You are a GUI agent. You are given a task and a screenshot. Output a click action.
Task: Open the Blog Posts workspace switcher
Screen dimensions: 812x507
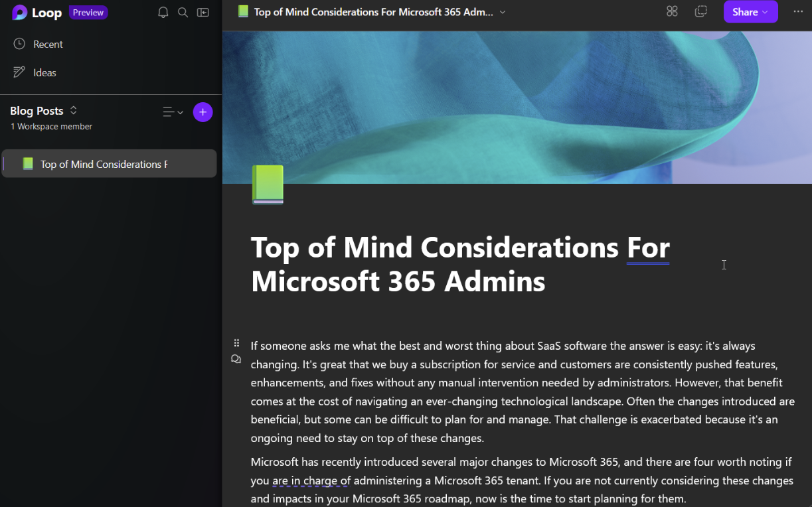click(x=44, y=111)
